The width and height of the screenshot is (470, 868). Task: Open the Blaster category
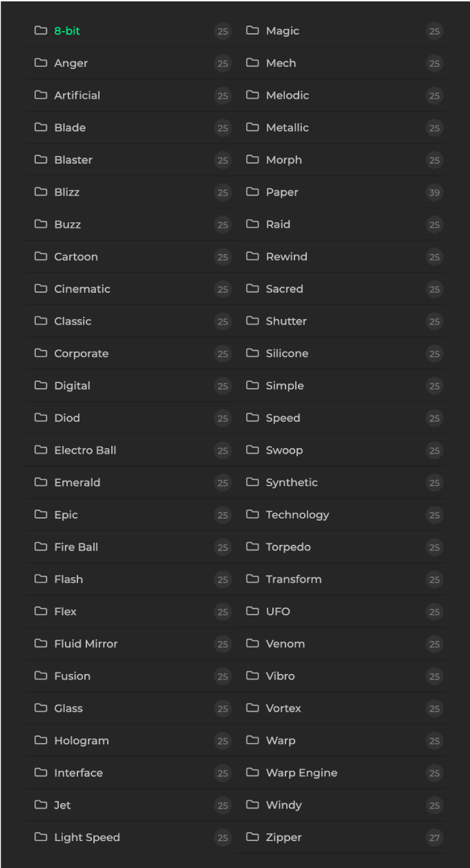click(73, 160)
